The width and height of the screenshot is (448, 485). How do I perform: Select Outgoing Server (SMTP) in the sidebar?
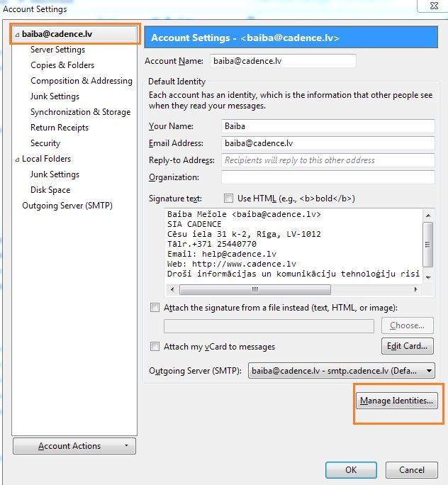pyautogui.click(x=67, y=206)
